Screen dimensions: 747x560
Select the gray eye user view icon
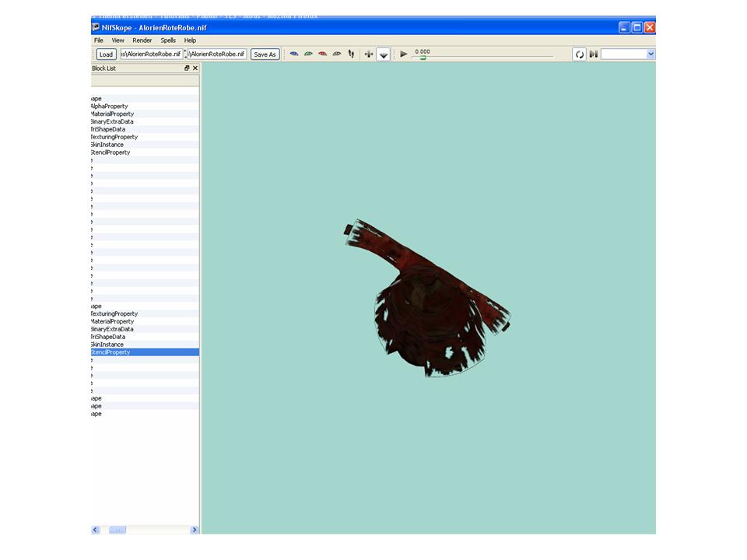(x=337, y=54)
